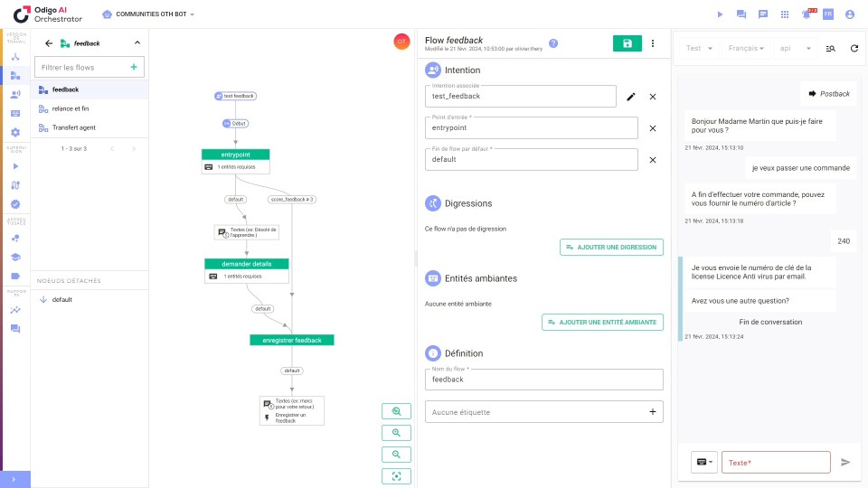Select the 'Transfert agent' flow

click(x=73, y=127)
